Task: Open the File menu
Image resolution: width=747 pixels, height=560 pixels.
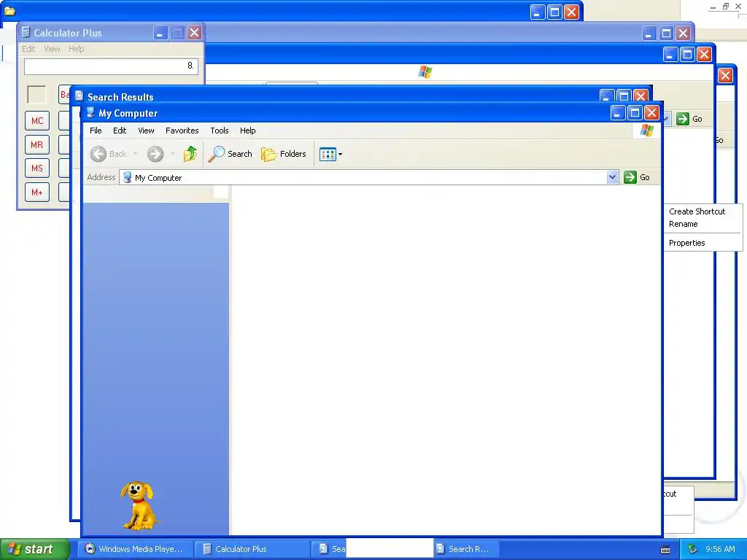Action: point(96,131)
